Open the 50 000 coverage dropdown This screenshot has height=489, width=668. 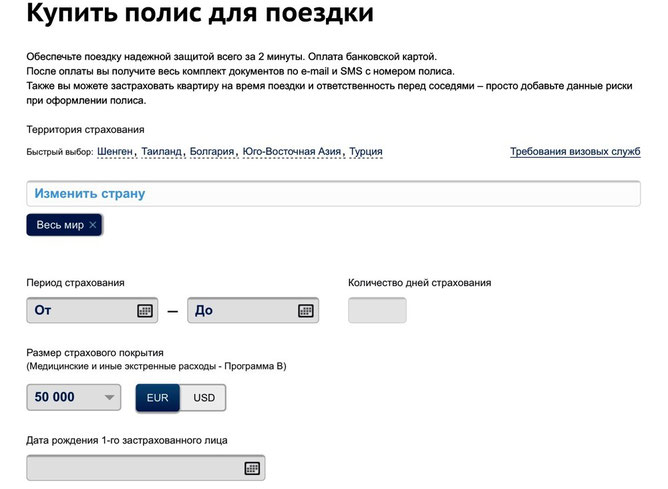(x=74, y=397)
